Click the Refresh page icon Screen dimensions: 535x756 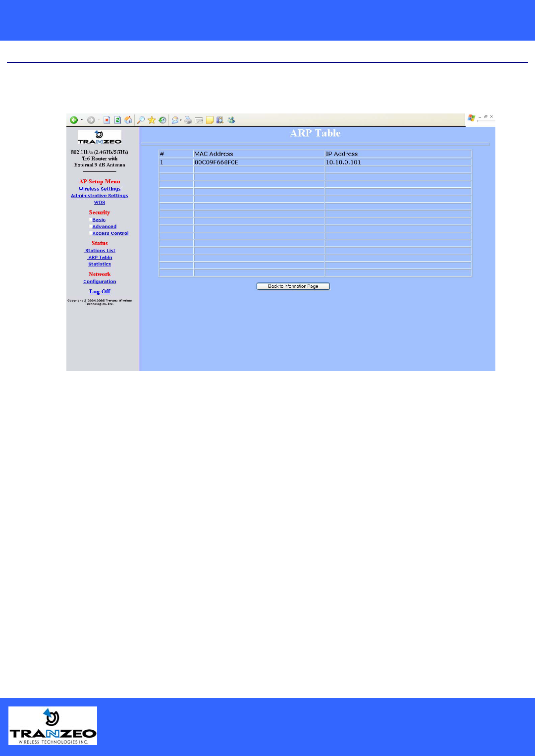(117, 120)
